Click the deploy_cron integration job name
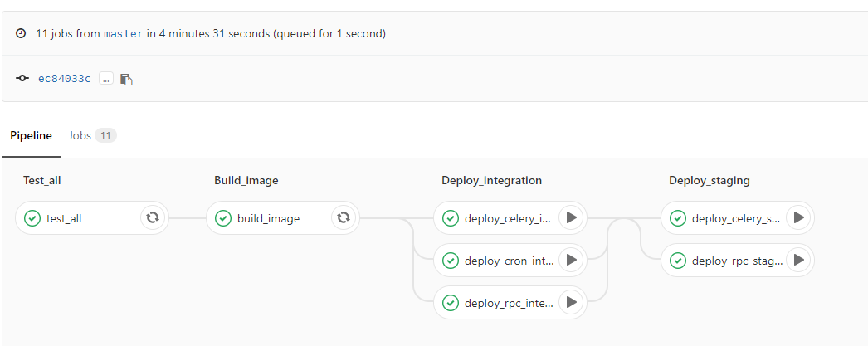The height and width of the screenshot is (346, 868). (x=509, y=261)
